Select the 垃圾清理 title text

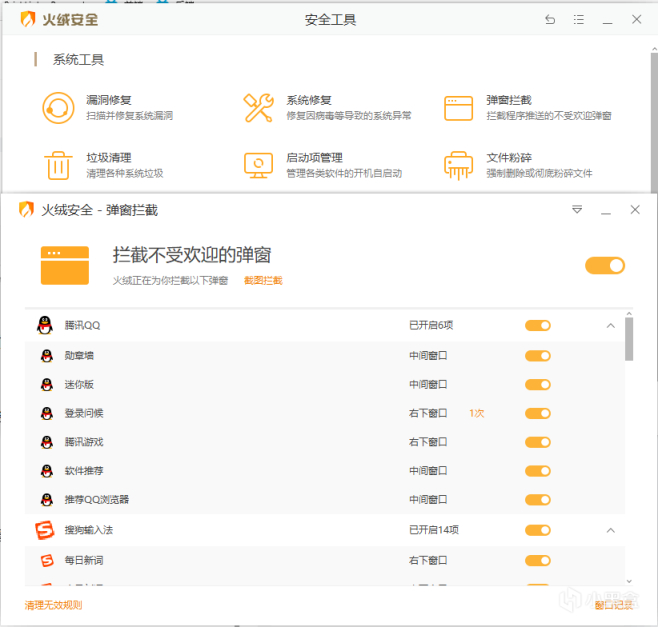(x=109, y=158)
